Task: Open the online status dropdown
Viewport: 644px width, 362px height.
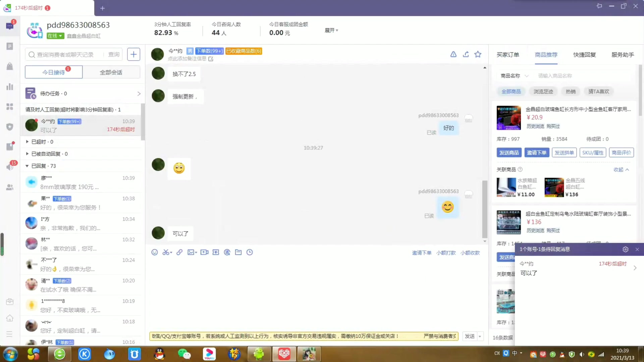Action: coord(55,36)
